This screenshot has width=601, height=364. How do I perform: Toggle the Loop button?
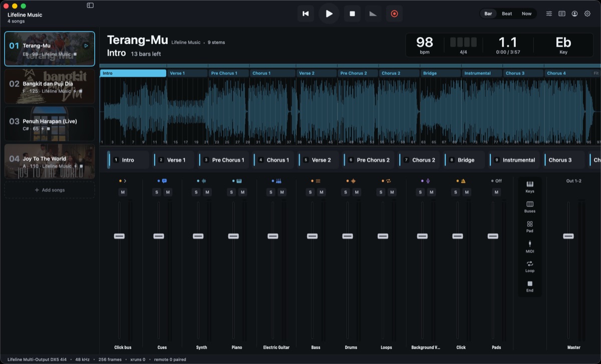(x=530, y=266)
